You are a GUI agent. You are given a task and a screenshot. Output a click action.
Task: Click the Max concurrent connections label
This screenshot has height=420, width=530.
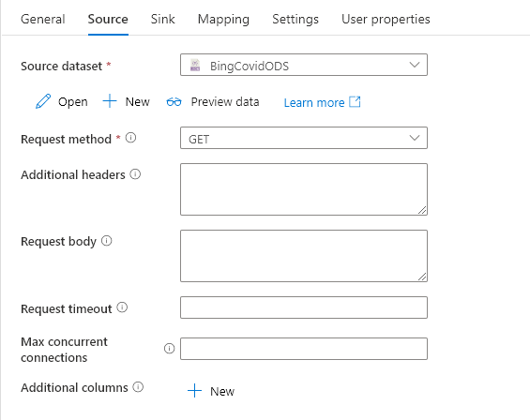[x=64, y=350]
